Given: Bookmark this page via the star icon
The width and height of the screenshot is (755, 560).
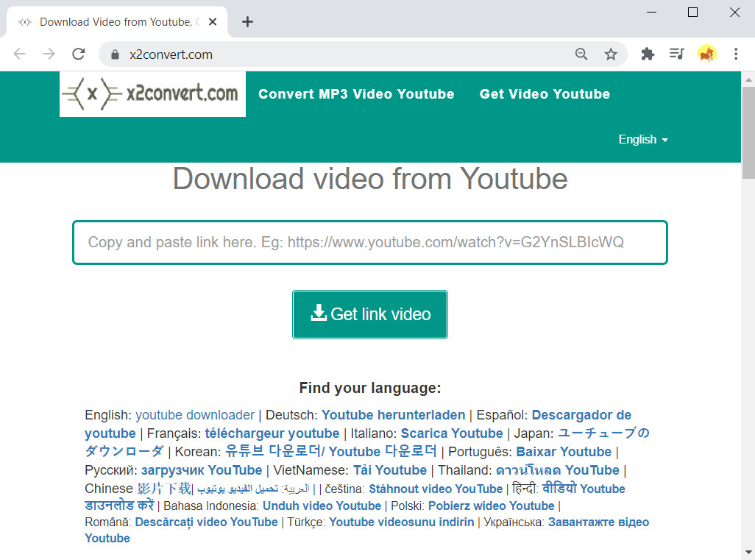Looking at the screenshot, I should click(612, 54).
